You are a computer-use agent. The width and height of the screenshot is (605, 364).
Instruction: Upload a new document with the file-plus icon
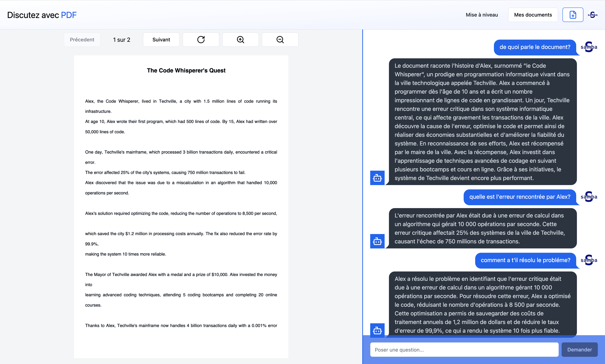pos(573,15)
